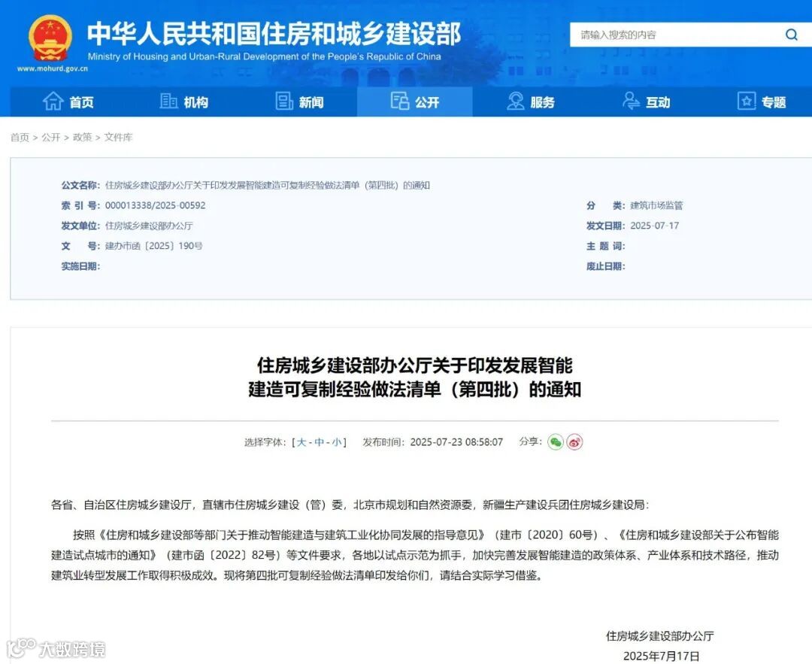Open the 新闻 nav label
812x664 pixels.
[x=311, y=102]
